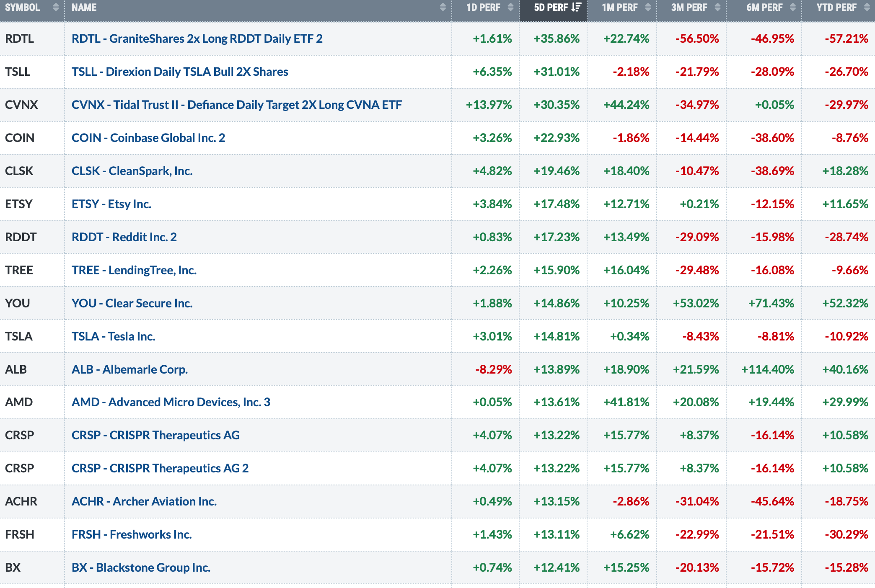The height and width of the screenshot is (588, 875).
Task: Click the 6M PERF sort arrows icon
Action: [x=793, y=7]
